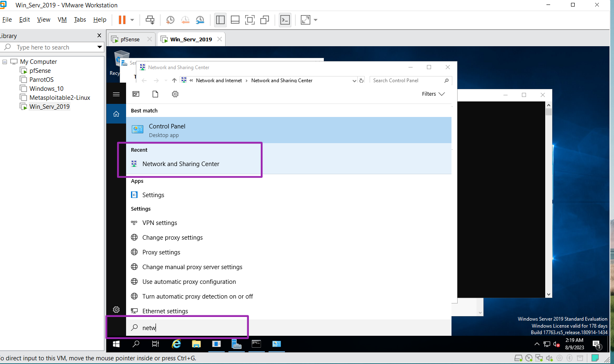Click the Control Panel up-level arrow

[x=174, y=81]
